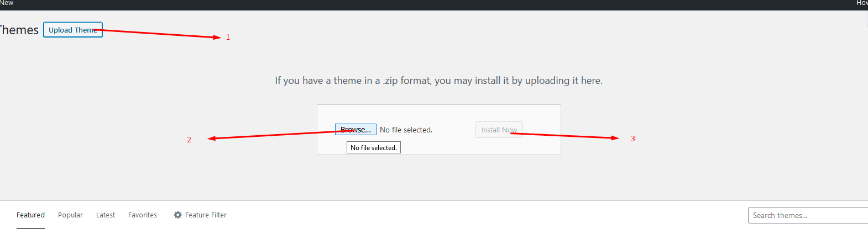Viewport: 868px width, 229px height.
Task: Click the 'No file selected.' tooltip box
Action: click(x=374, y=147)
